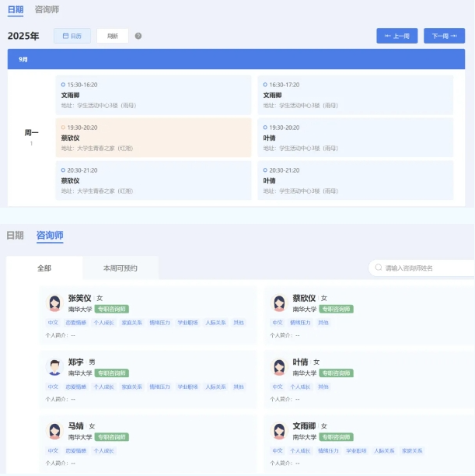
Task: Click 蔡欣仪's avatar in the counselor list
Action: (279, 303)
